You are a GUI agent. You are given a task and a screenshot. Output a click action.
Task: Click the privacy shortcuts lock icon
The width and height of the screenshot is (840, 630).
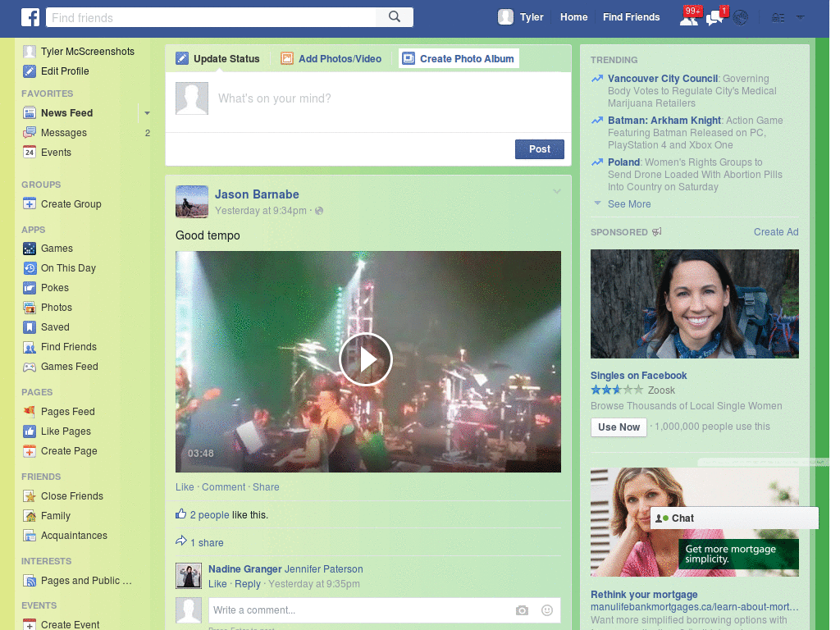[778, 18]
